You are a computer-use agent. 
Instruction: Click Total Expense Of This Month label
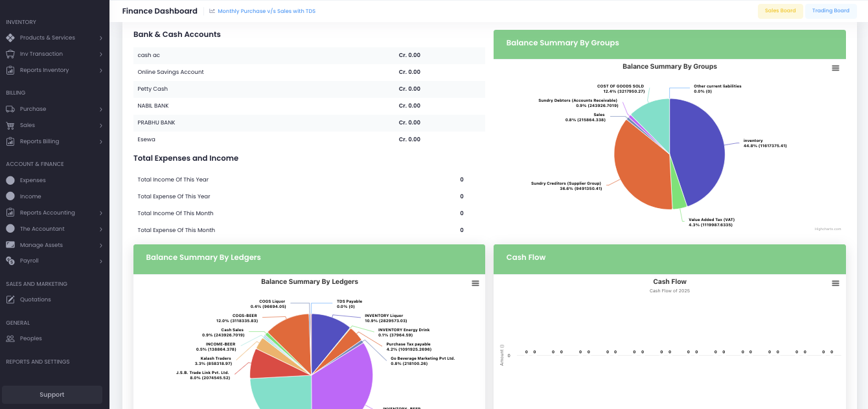click(176, 230)
